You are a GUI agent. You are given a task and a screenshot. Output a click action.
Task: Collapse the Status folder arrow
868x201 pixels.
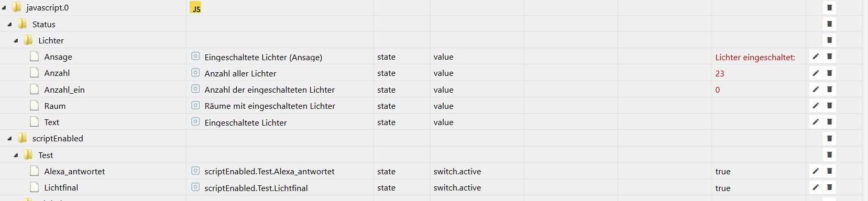tap(10, 24)
